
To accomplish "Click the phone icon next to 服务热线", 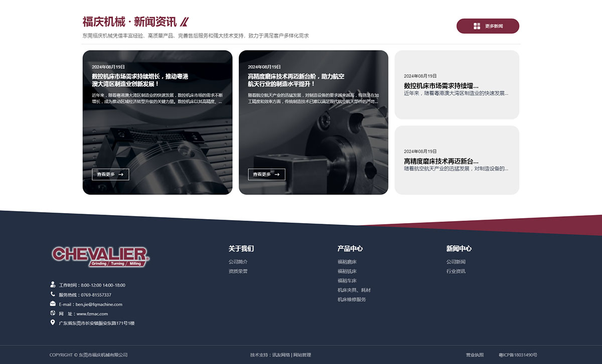I will click(52, 294).
